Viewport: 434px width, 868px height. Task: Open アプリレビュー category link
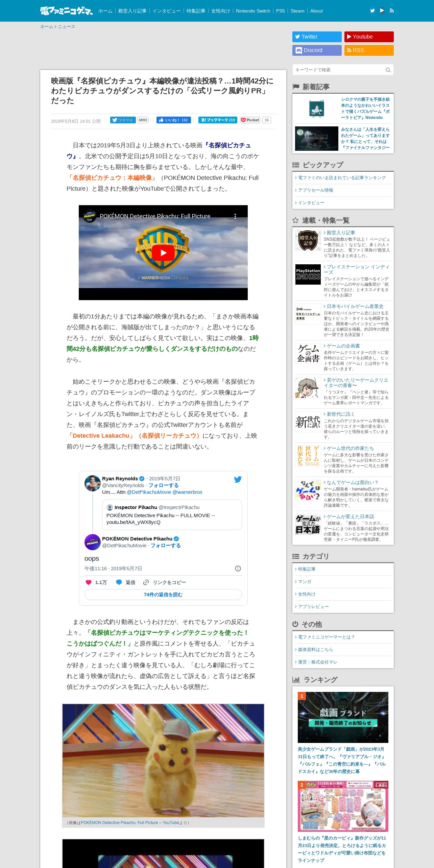[x=313, y=607]
